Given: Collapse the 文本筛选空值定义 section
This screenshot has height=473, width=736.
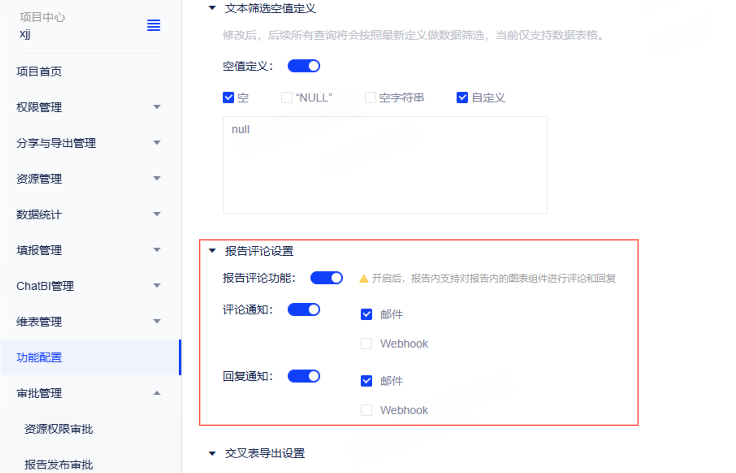Looking at the screenshot, I should click(x=211, y=8).
